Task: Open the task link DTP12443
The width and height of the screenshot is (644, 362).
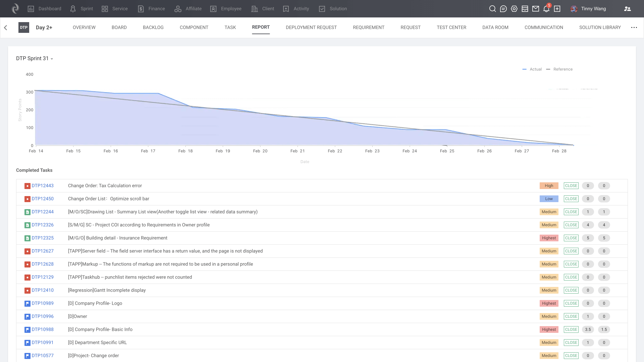Action: coord(43,186)
